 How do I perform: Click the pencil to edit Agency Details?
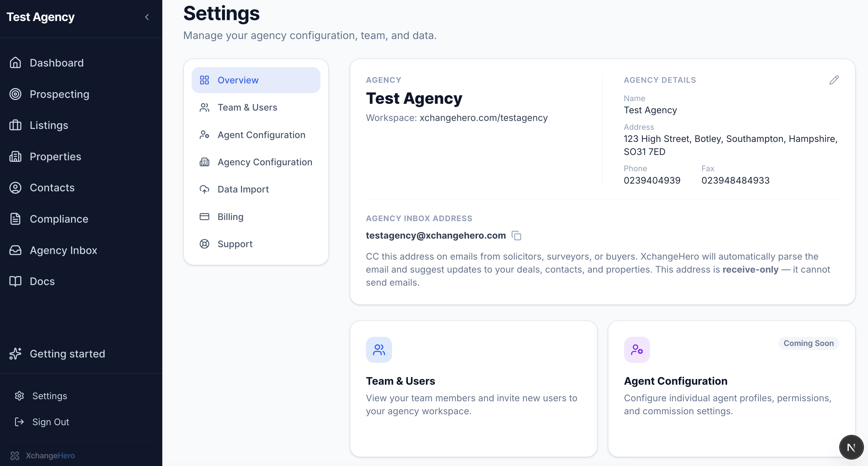[834, 80]
